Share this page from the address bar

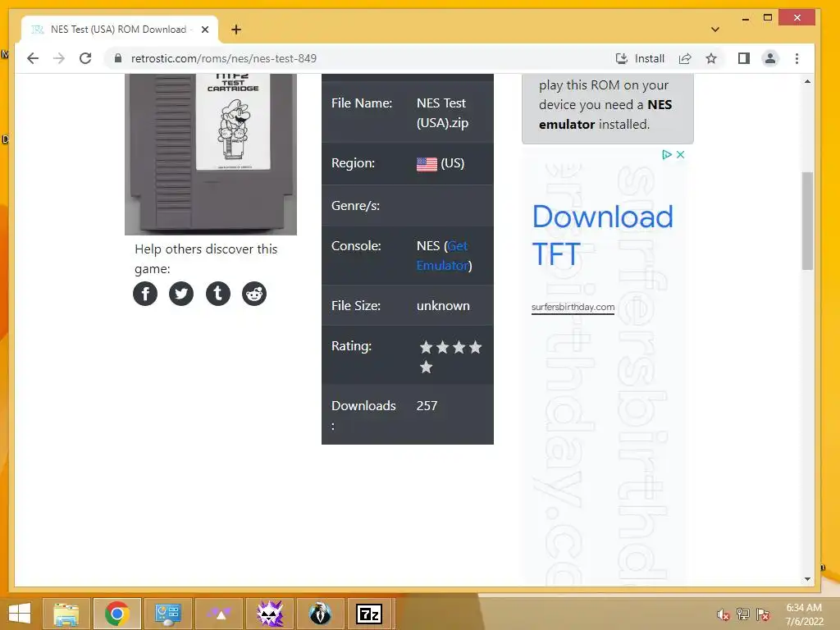[685, 58]
